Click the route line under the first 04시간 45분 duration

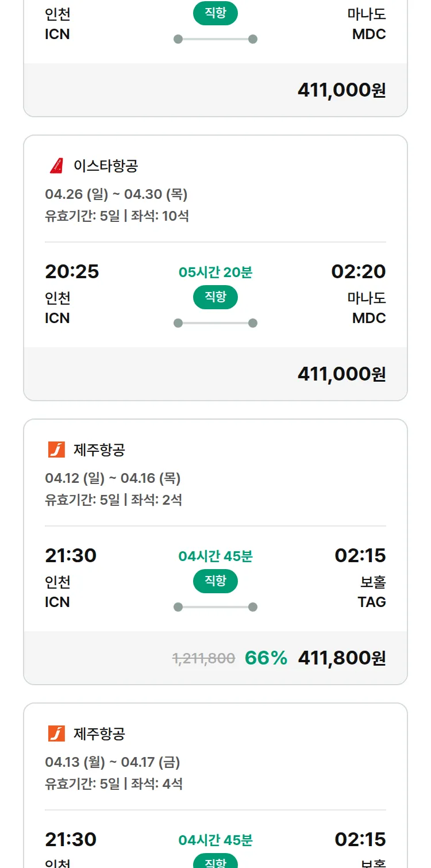pos(215,607)
